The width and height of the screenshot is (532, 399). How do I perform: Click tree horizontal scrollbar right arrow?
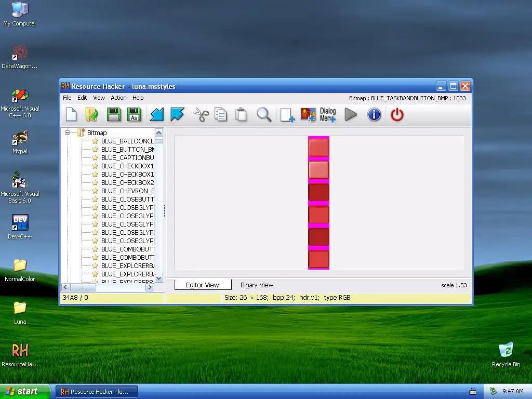pyautogui.click(x=150, y=287)
